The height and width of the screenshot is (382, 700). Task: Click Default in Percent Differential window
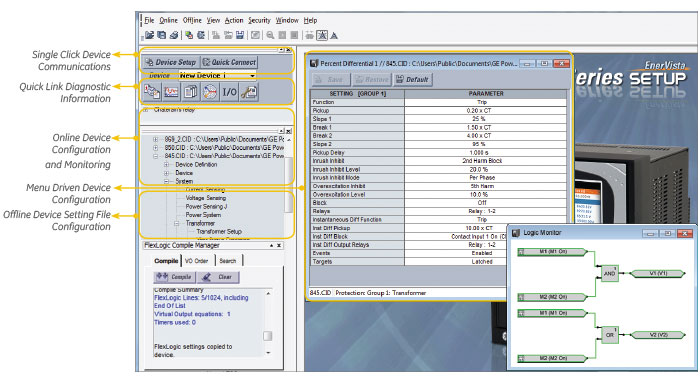(x=412, y=79)
